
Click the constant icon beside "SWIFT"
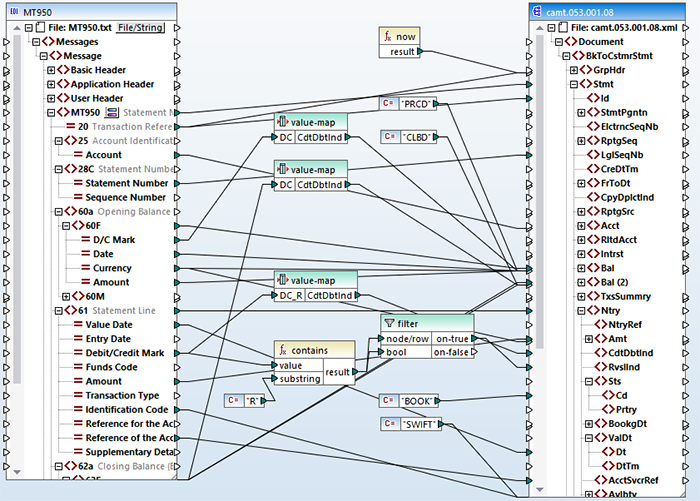coord(388,424)
